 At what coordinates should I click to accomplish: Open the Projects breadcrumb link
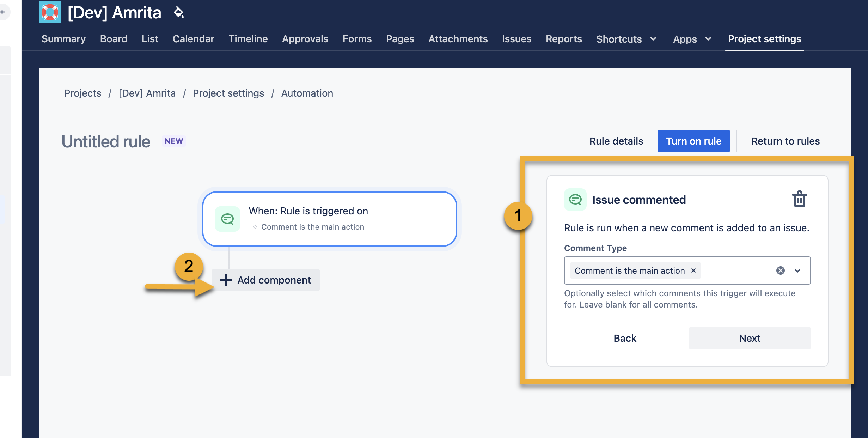pyautogui.click(x=82, y=93)
